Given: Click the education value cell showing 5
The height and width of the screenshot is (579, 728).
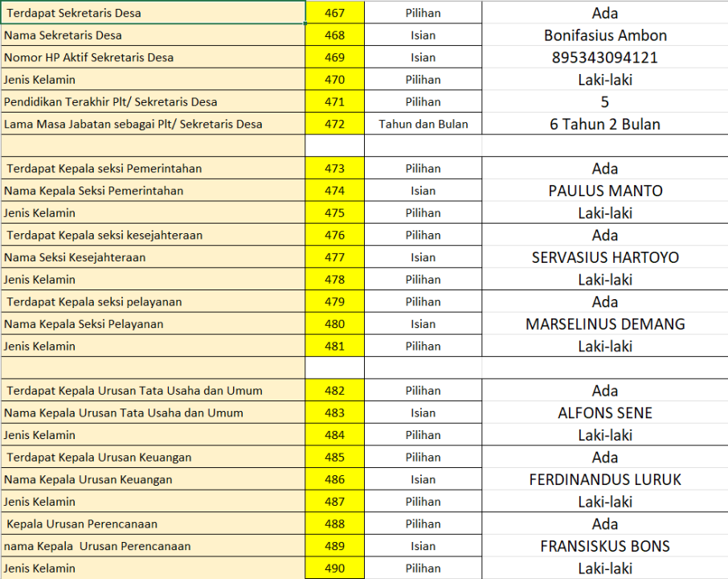Looking at the screenshot, I should tap(604, 102).
